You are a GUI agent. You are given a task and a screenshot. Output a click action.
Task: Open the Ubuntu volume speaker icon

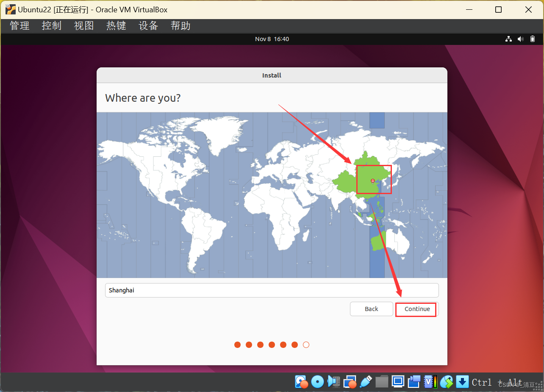click(x=521, y=39)
